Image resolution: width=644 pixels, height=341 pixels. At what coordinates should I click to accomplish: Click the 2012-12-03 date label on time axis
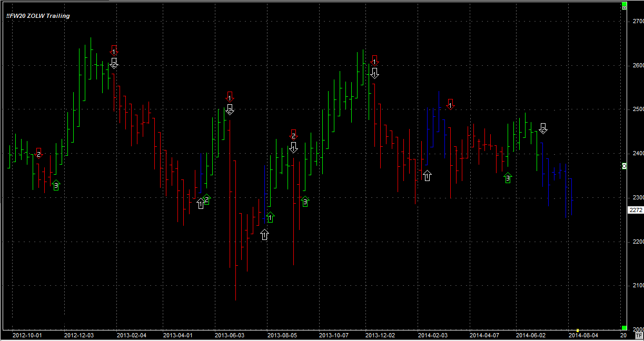(x=79, y=335)
